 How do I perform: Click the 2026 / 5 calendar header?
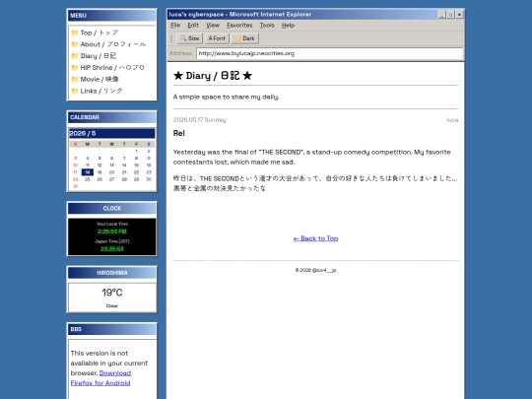coord(112,133)
